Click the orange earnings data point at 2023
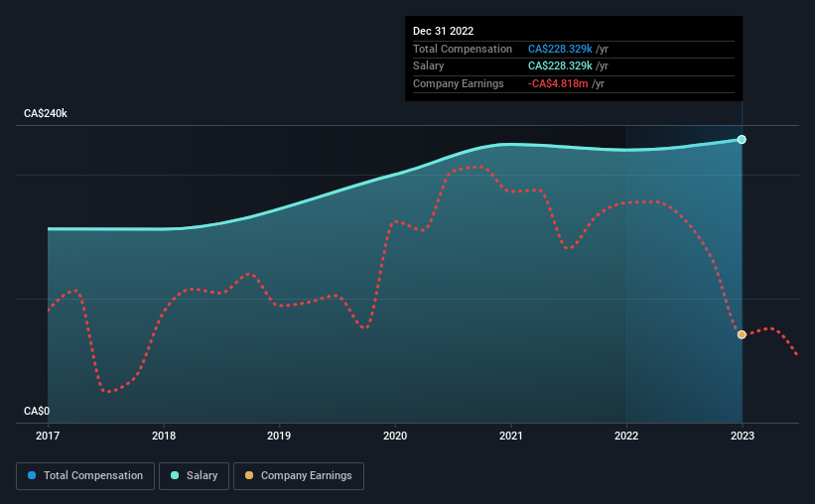 point(742,334)
